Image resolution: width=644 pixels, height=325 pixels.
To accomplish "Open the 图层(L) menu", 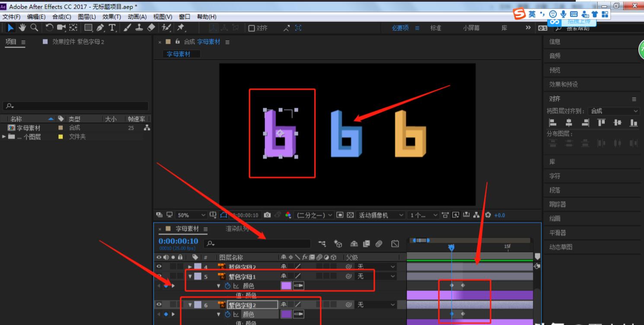I will (x=87, y=17).
